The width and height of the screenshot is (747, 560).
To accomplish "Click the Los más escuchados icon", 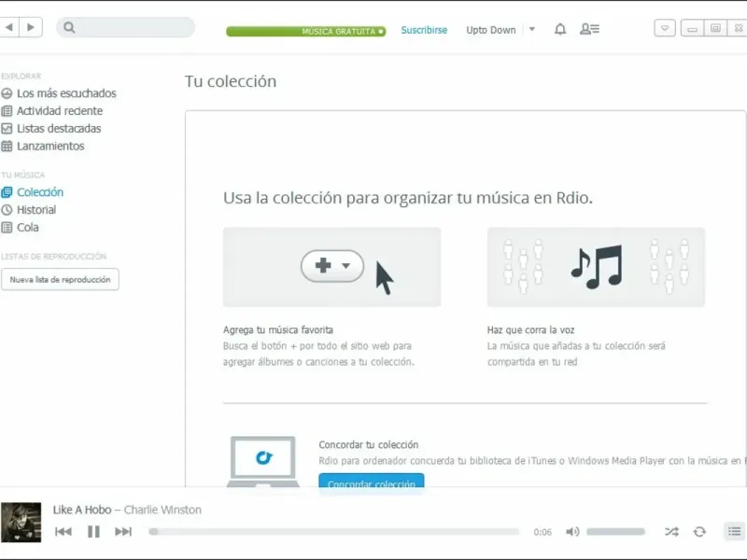I will point(7,93).
